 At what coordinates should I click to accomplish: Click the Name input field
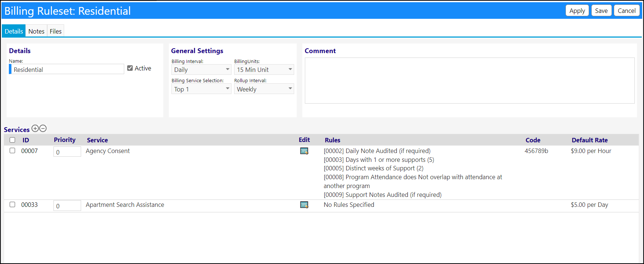67,69
